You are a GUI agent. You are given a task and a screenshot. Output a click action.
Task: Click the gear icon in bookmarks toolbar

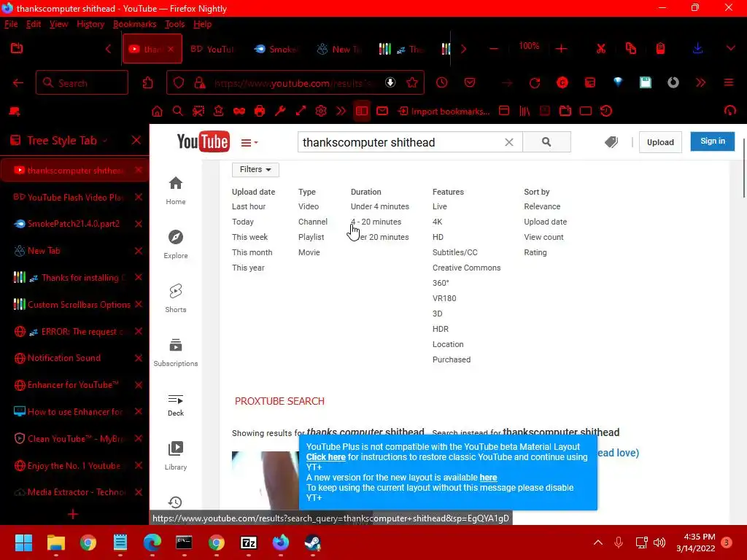click(321, 112)
